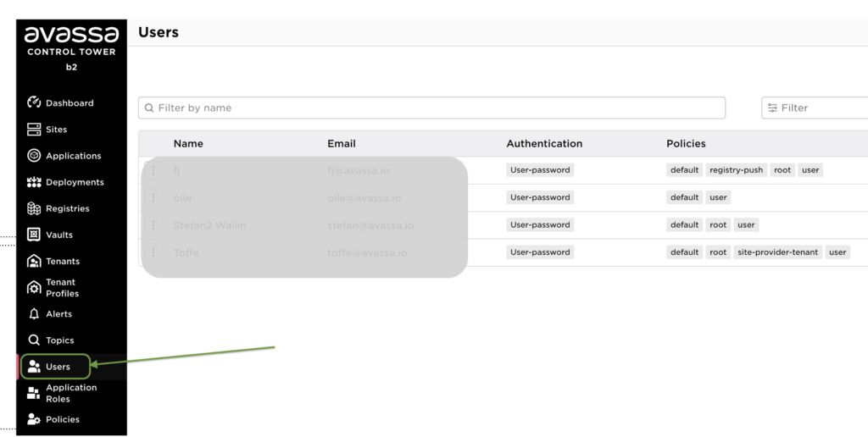Viewport: 868px width, 437px height.
Task: Open the Tenant Profiles menu item
Action: [62, 288]
